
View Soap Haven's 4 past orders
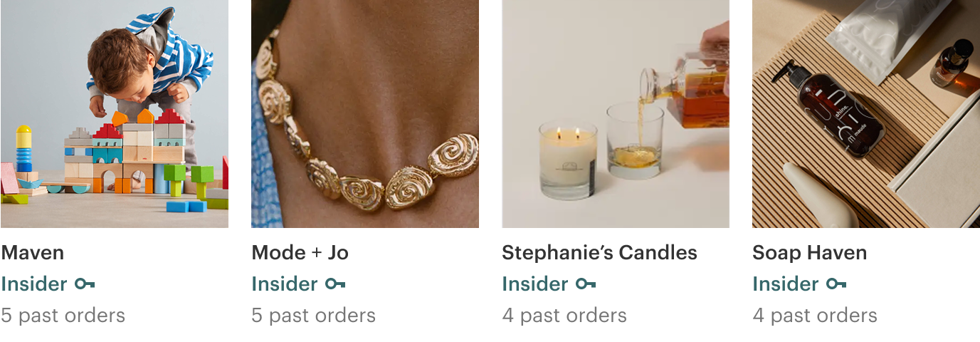(815, 316)
